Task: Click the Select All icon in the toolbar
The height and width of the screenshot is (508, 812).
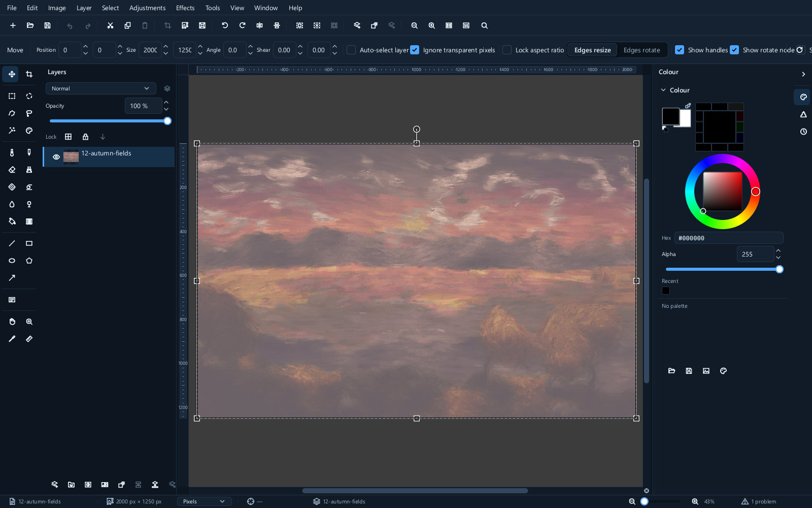Action: (299, 25)
